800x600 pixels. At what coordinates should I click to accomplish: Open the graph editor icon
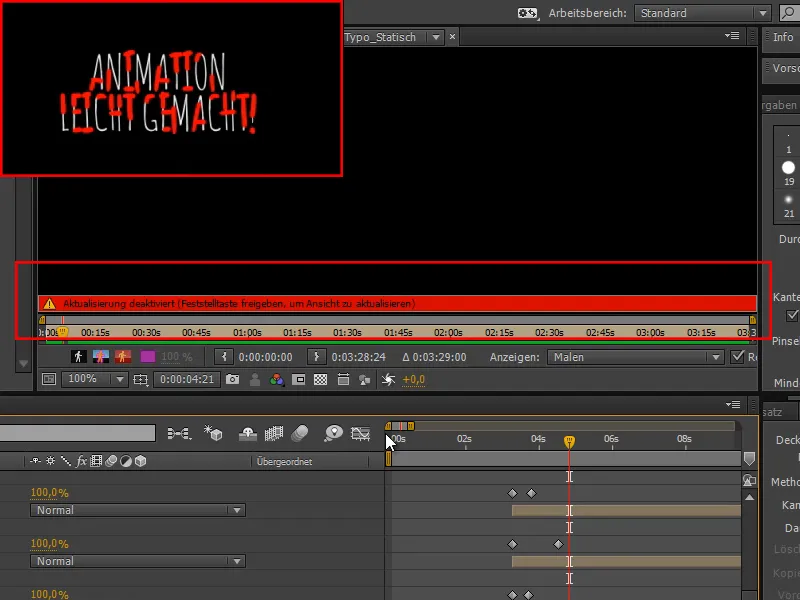360,434
